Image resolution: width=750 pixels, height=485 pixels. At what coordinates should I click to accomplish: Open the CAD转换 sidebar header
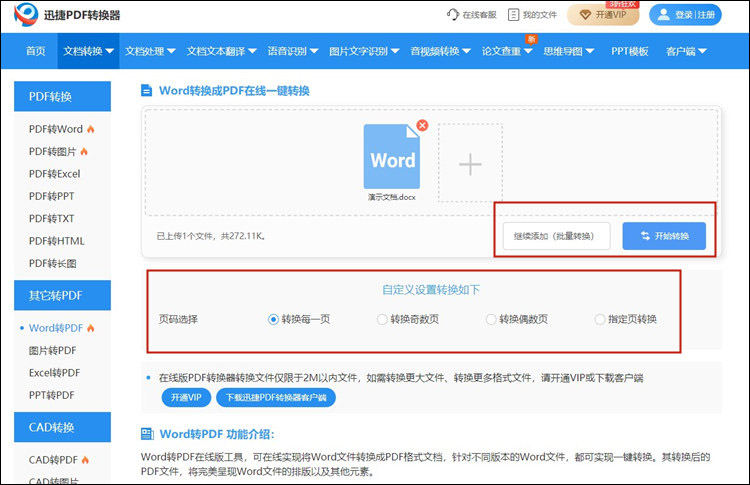[x=62, y=427]
